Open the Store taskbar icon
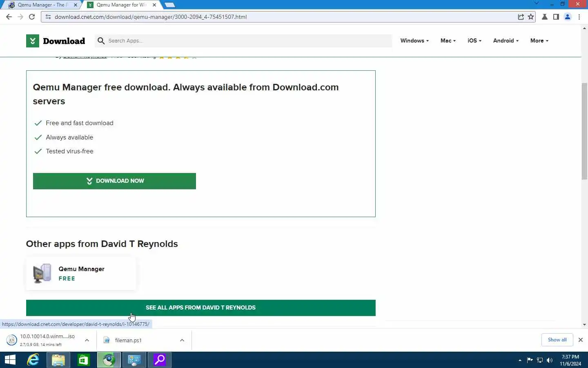Screen dimensions: 588x368 (83, 360)
